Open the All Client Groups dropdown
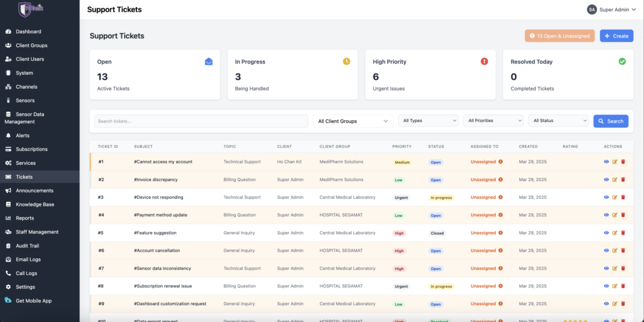Image resolution: width=644 pixels, height=322 pixels. pos(353,121)
